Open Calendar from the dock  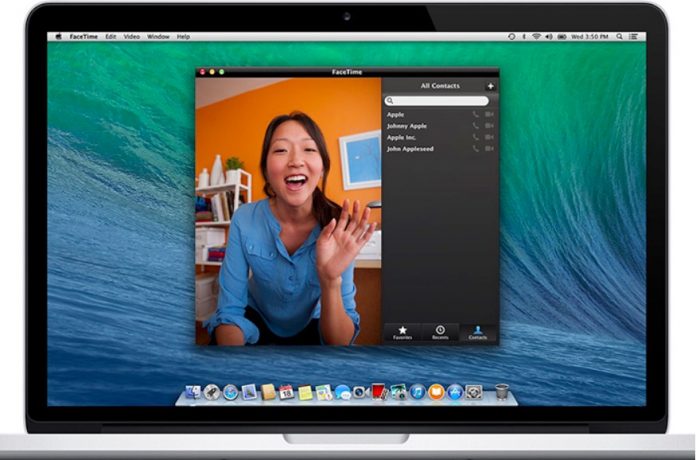286,392
